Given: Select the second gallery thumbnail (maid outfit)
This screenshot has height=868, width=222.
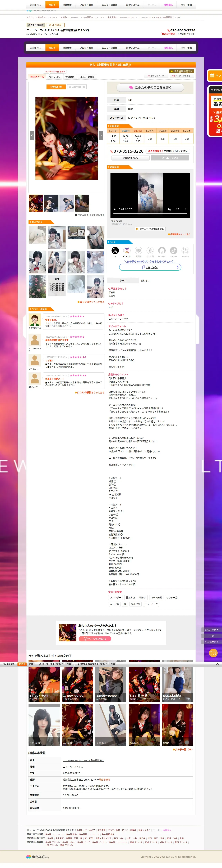Looking at the screenshot, I should tap(52, 203).
